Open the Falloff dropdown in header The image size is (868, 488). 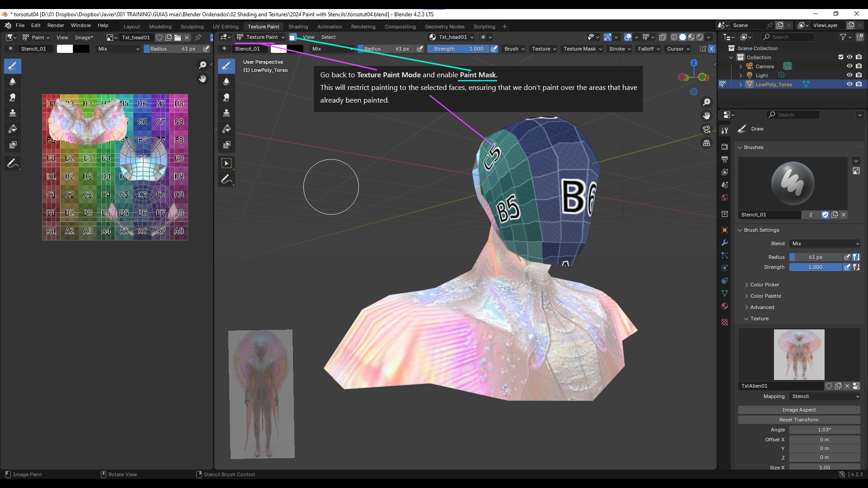tap(649, 49)
